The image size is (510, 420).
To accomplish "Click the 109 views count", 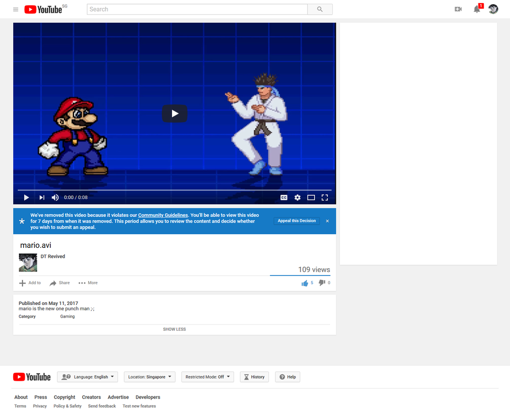I will coord(314,270).
